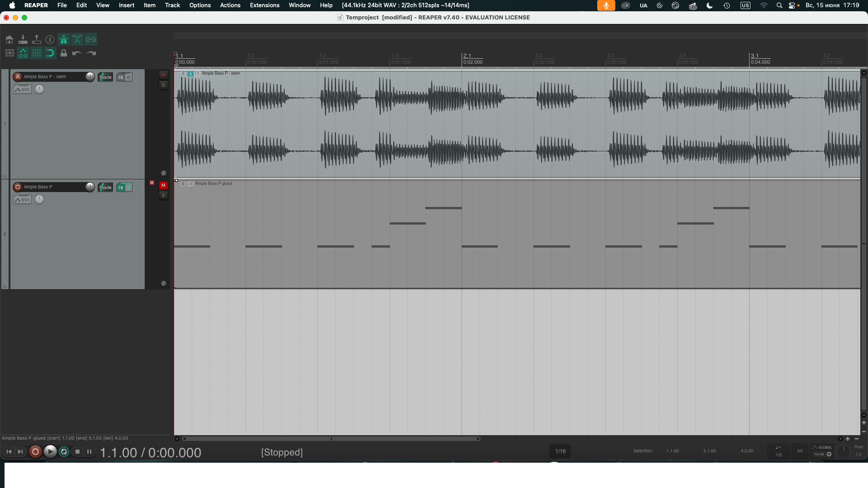
Task: Toggle the snap magnet icon
Action: coord(50,53)
